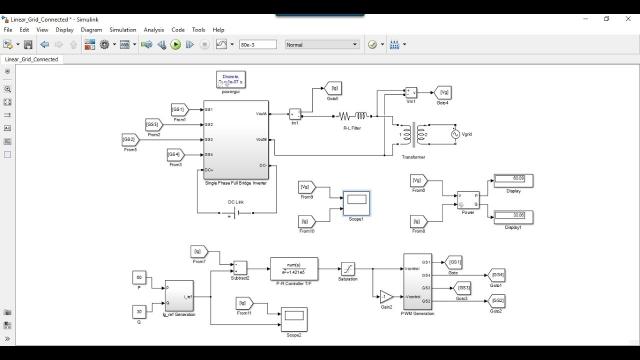640x360 pixels.
Task: Select the powergui block
Action: click(x=231, y=80)
